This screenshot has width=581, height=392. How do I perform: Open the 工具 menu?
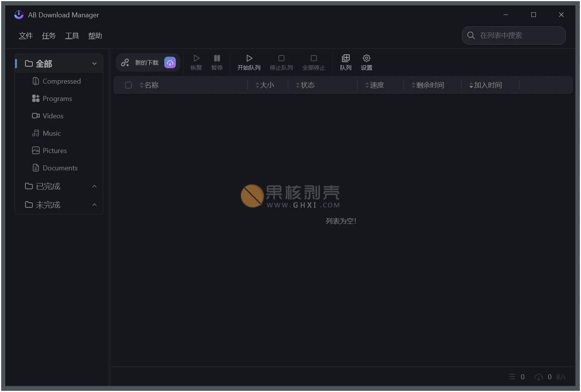click(x=72, y=36)
